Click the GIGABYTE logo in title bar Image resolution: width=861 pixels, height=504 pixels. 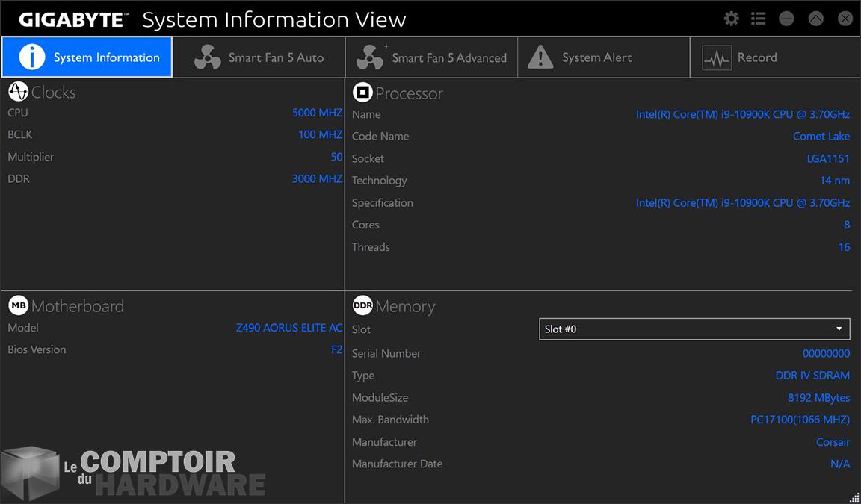pyautogui.click(x=72, y=19)
